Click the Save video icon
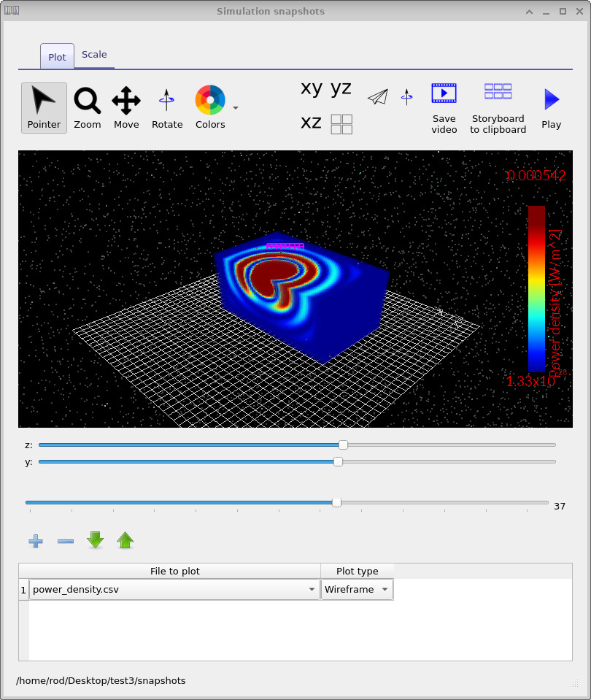 tap(444, 93)
